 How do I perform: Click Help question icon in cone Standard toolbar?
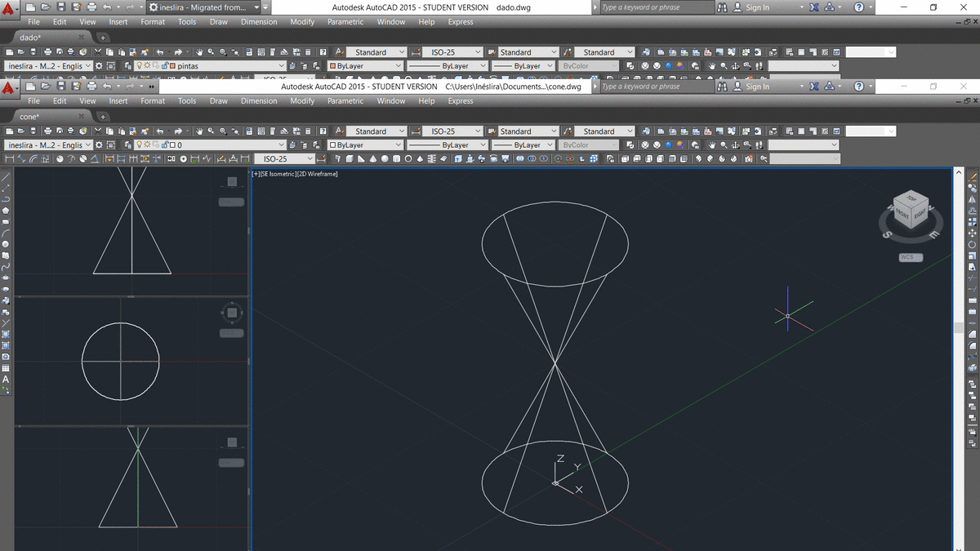pos(323,131)
